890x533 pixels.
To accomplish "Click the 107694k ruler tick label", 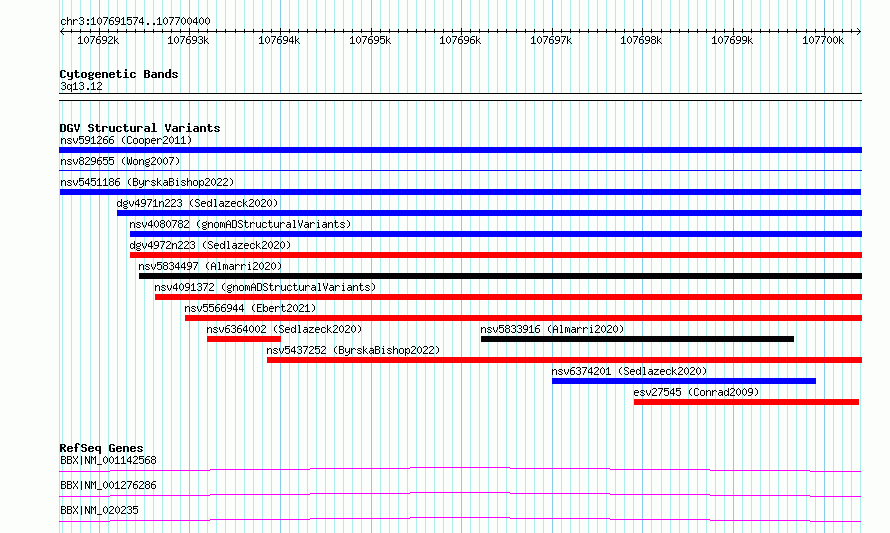I will pos(279,40).
